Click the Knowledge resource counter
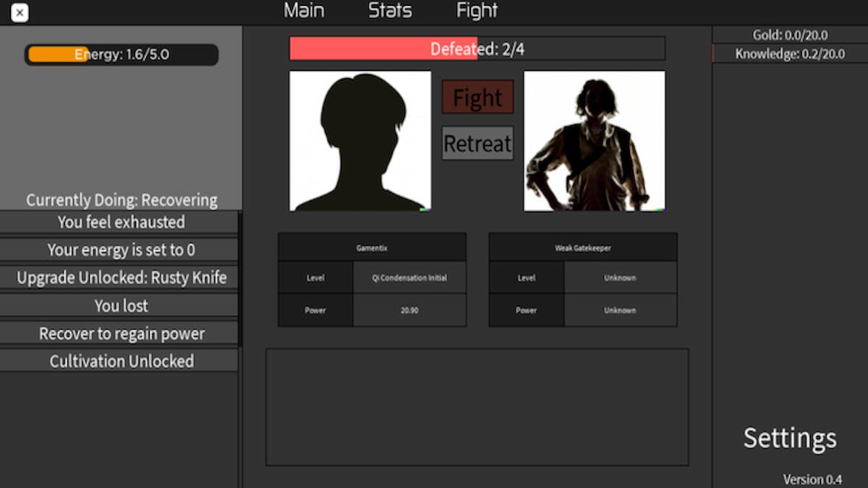The height and width of the screenshot is (488, 868). [x=790, y=53]
